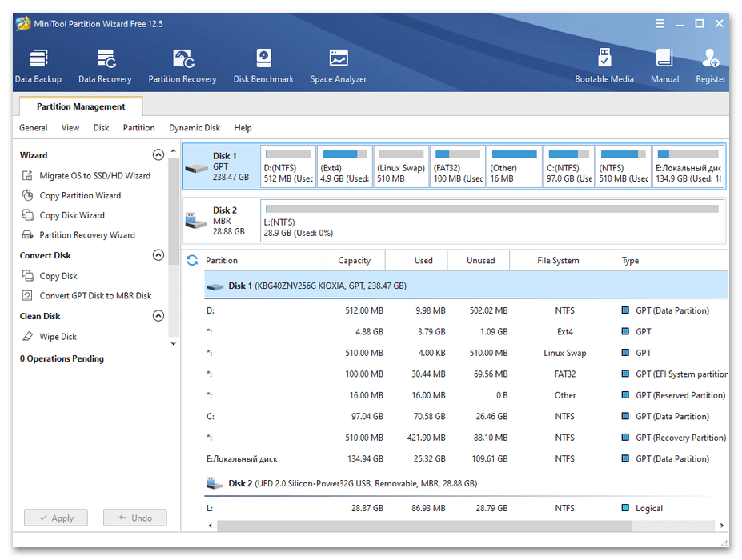Screen dimensions: 742x560
Task: Select the Partition Management tab
Action: pyautogui.click(x=81, y=106)
